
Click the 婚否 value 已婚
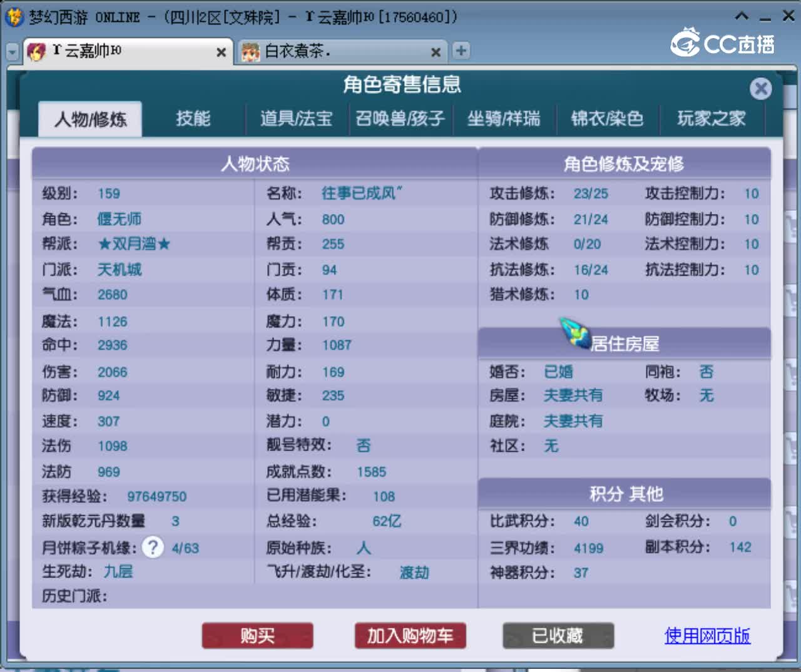click(x=558, y=372)
